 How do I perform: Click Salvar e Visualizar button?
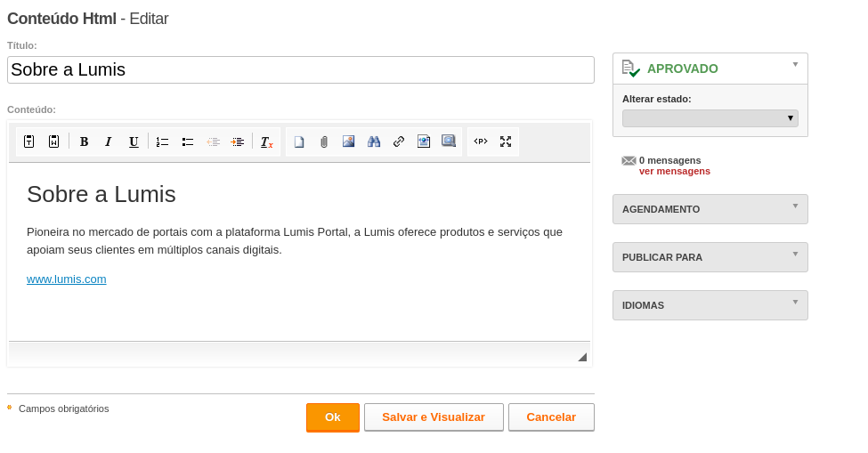click(x=434, y=417)
